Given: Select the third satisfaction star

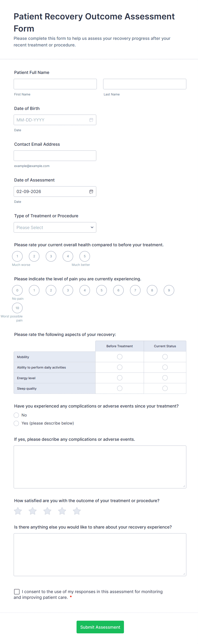Looking at the screenshot, I should 47,511.
